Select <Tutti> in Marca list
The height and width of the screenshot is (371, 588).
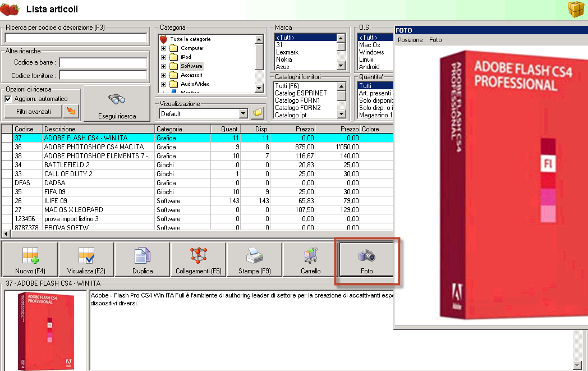coord(305,38)
